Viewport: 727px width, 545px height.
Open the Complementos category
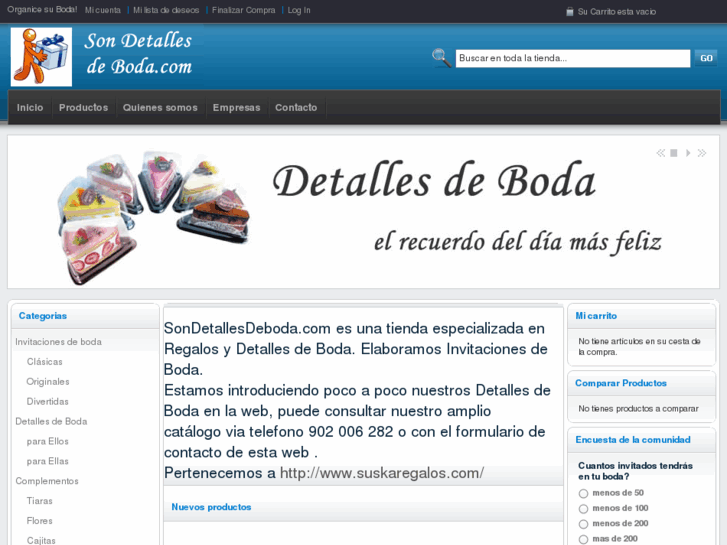pyautogui.click(x=47, y=481)
